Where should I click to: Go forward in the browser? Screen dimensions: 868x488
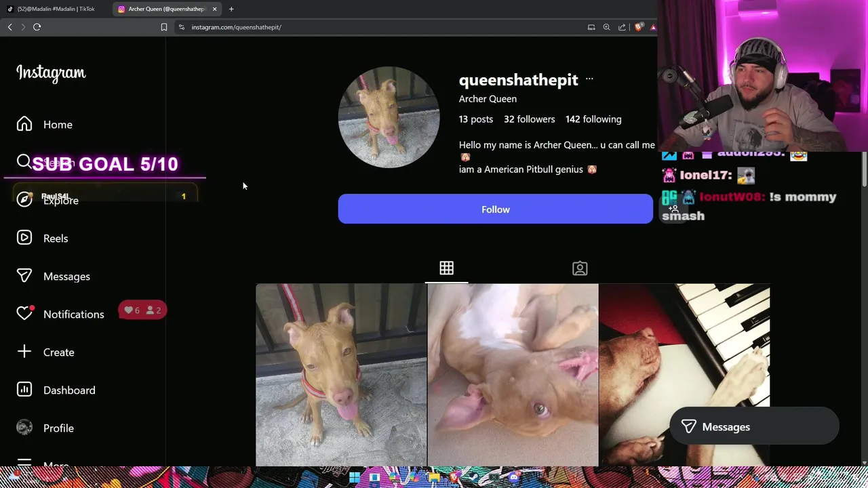point(23,27)
